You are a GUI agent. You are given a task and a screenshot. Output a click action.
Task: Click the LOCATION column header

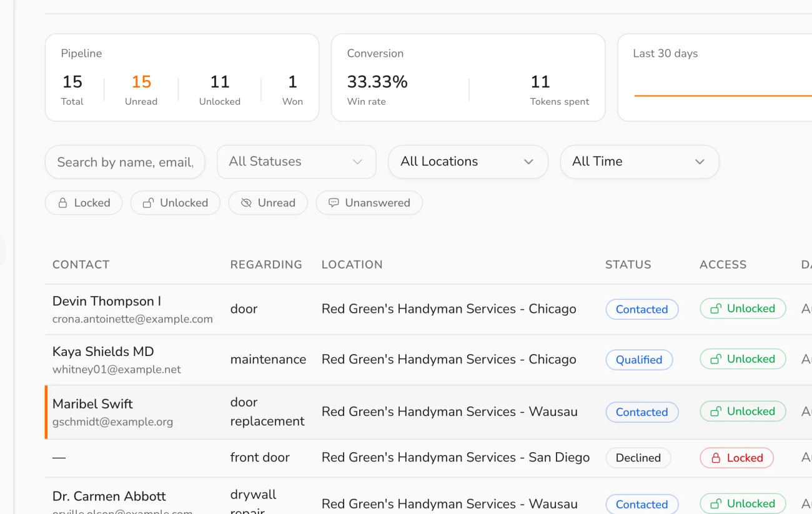352,265
